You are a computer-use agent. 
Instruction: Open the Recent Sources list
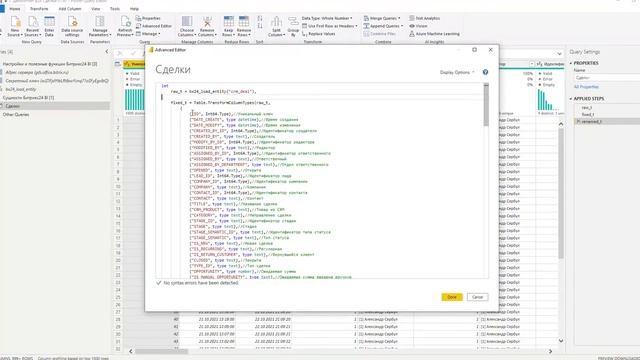coord(32,27)
